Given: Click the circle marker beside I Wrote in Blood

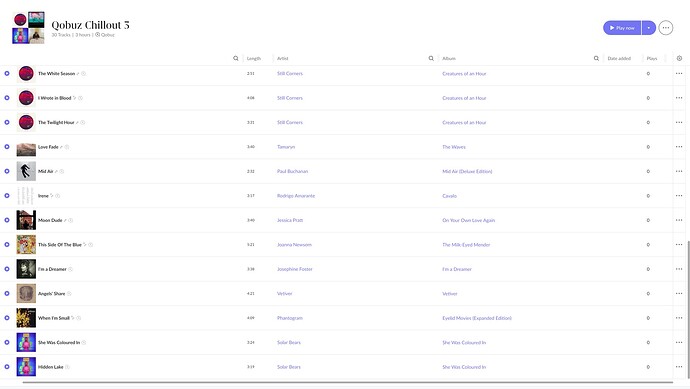Looking at the screenshot, I should click(7, 98).
